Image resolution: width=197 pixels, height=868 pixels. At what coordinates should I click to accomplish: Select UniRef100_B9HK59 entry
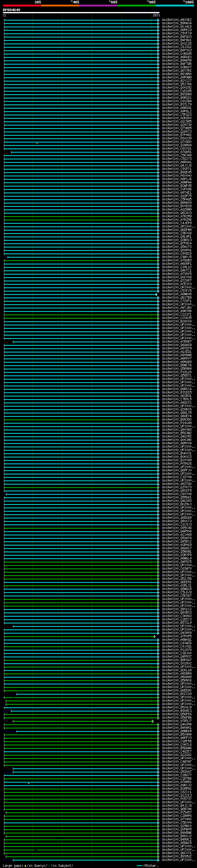pyautogui.click(x=176, y=61)
